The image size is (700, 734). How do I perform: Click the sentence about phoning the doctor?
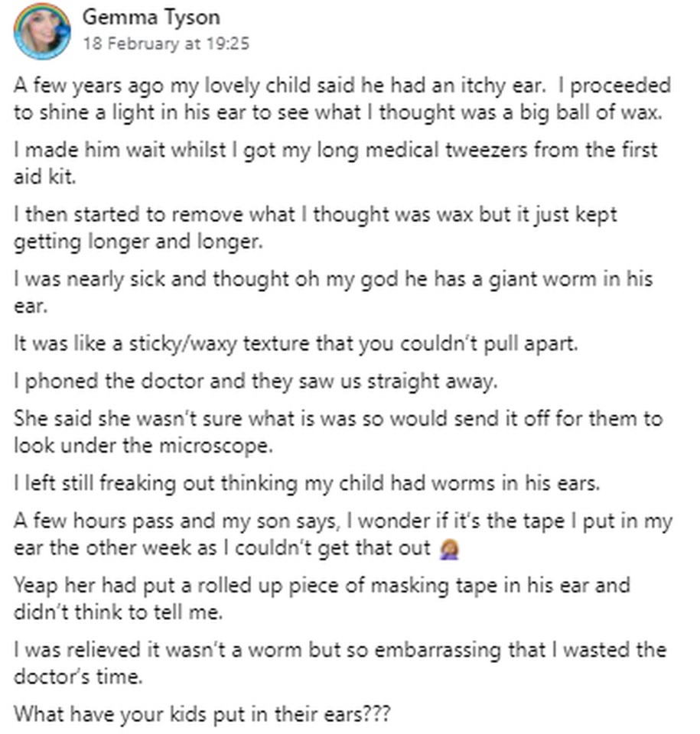pyautogui.click(x=255, y=381)
